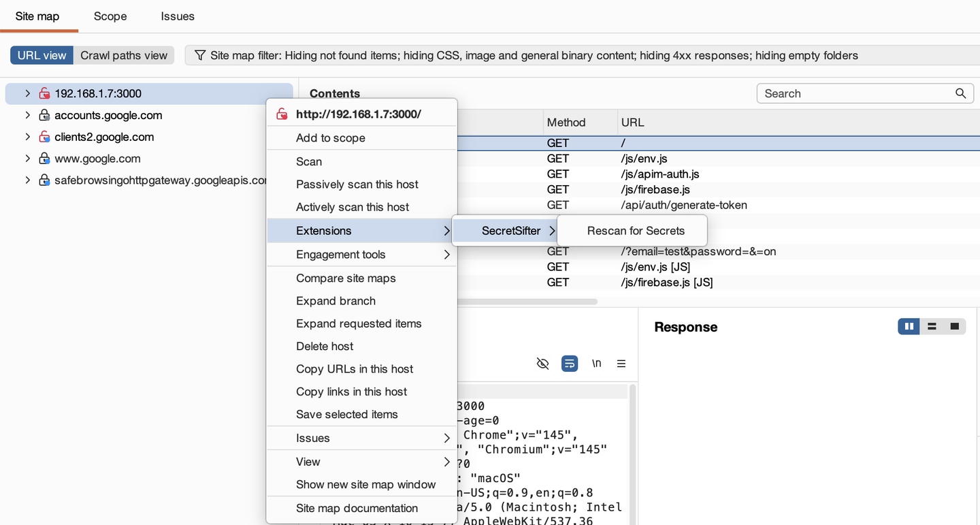
Task: Select the root / GET row
Action: tap(718, 143)
